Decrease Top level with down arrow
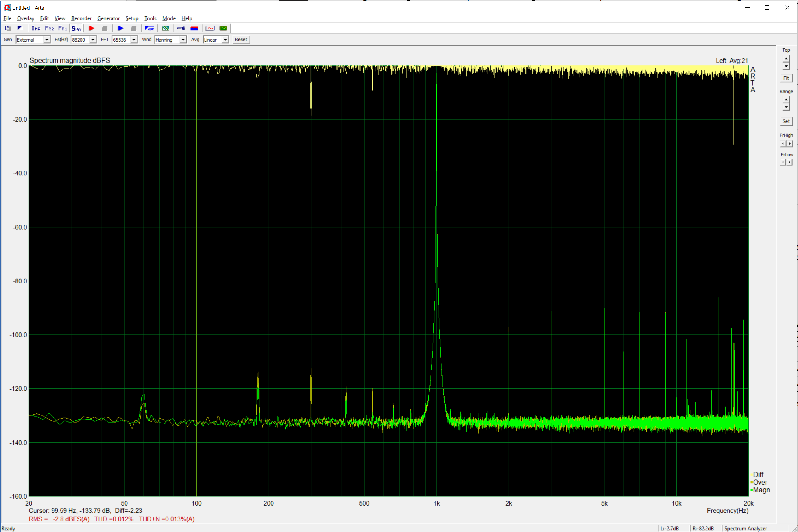Image resolution: width=798 pixels, height=532 pixels. [x=786, y=66]
